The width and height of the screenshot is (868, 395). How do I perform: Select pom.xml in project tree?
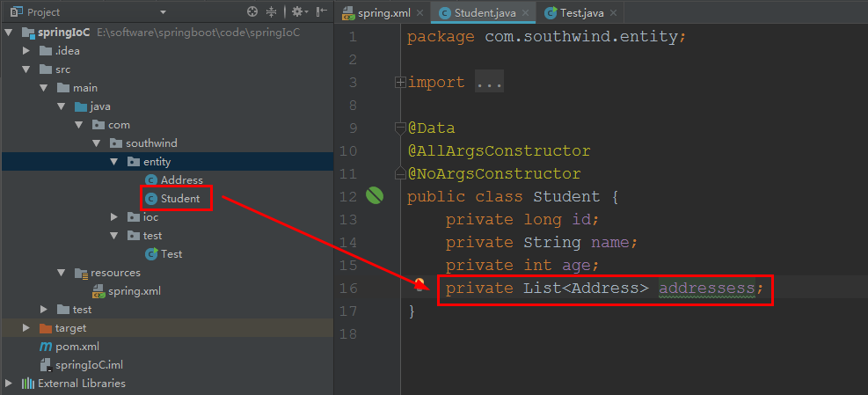(x=77, y=347)
